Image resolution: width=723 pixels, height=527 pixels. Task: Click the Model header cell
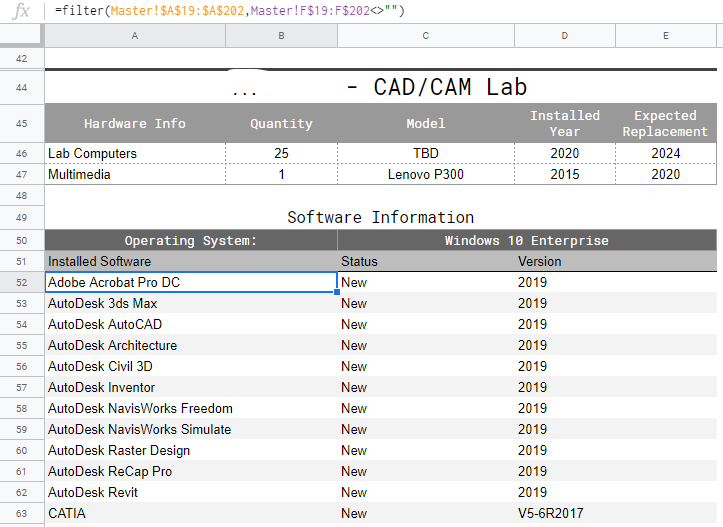426,124
